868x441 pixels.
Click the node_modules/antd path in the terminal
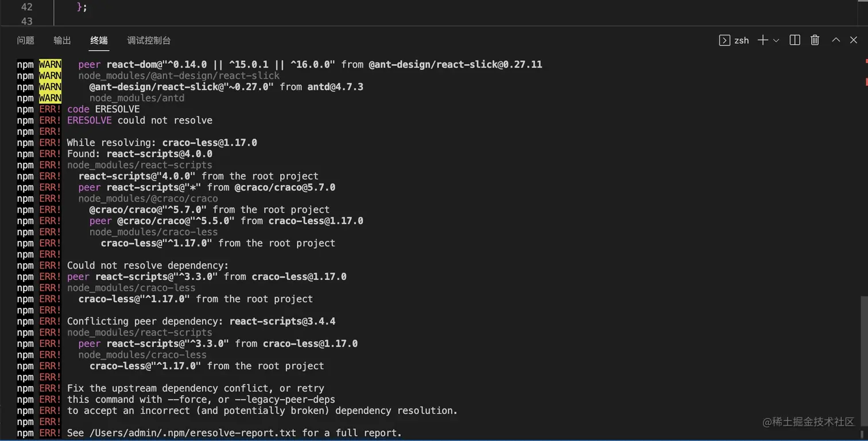137,98
